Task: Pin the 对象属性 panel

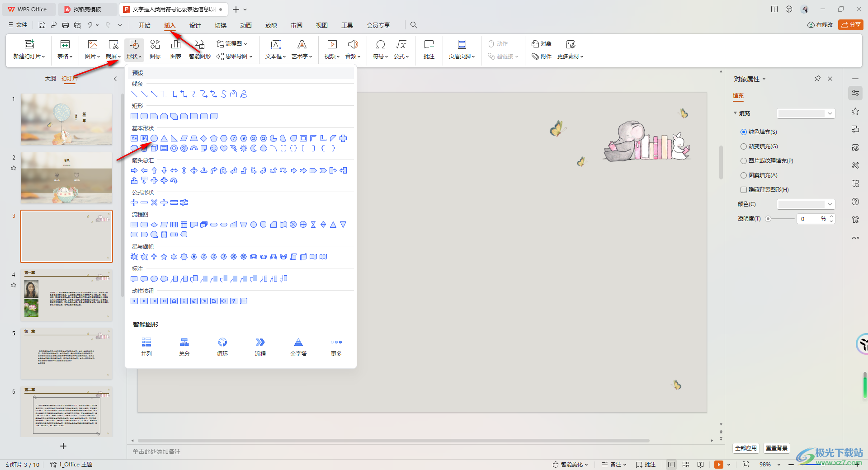Action: pos(817,79)
